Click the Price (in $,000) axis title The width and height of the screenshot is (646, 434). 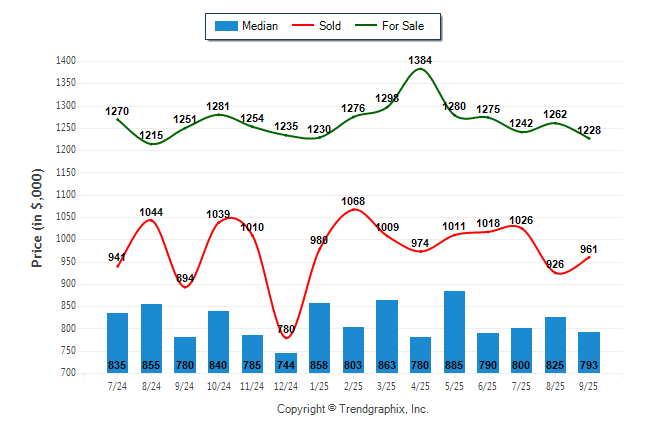pos(37,217)
